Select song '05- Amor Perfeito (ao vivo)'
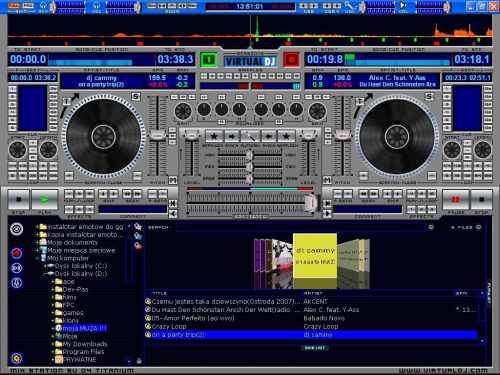This screenshot has width=500, height=375. 311,318
